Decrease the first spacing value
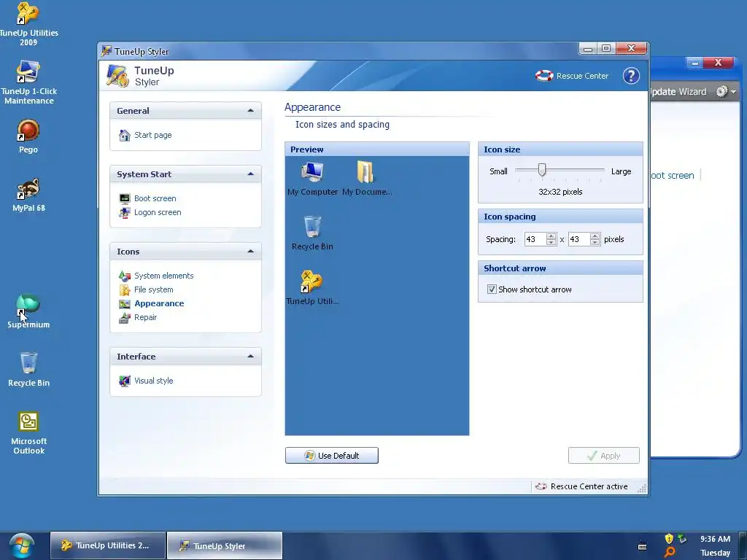Screen dimensions: 747x560 click(x=551, y=242)
